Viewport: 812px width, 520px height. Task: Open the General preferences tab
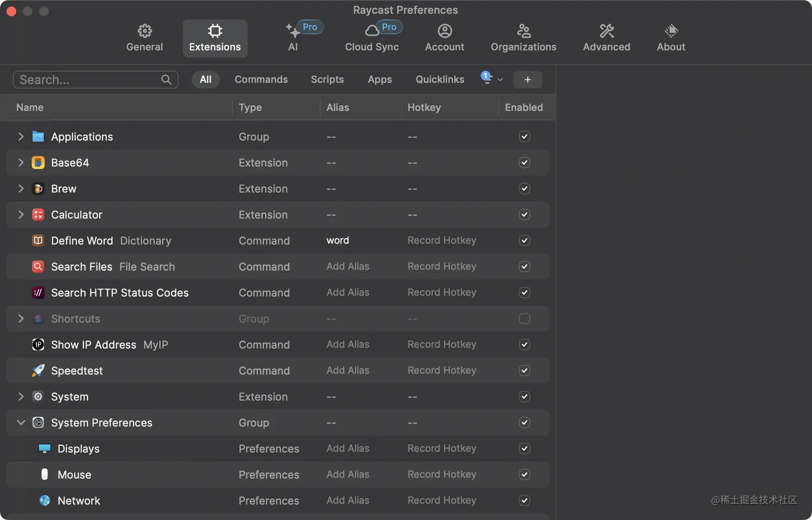click(x=144, y=38)
